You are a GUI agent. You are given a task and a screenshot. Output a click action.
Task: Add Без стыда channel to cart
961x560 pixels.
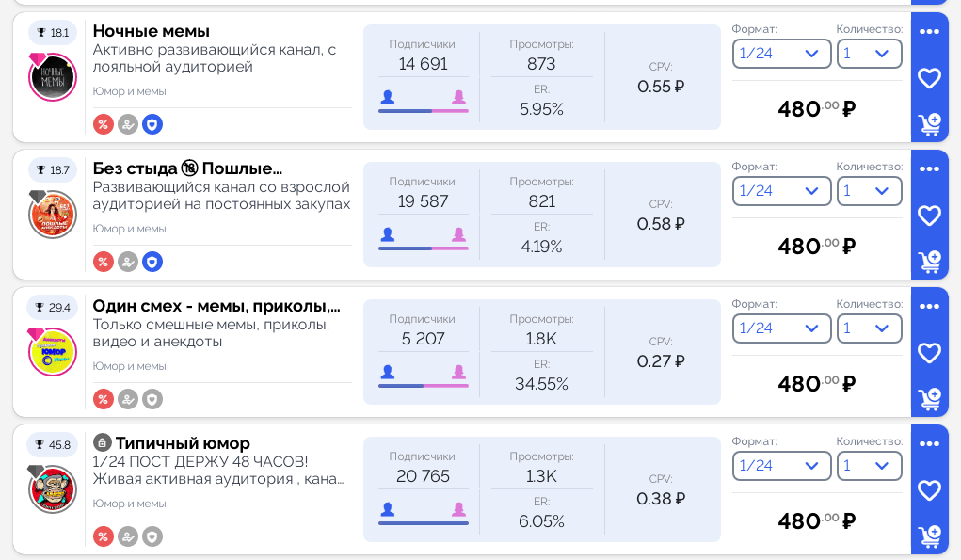coord(929,261)
